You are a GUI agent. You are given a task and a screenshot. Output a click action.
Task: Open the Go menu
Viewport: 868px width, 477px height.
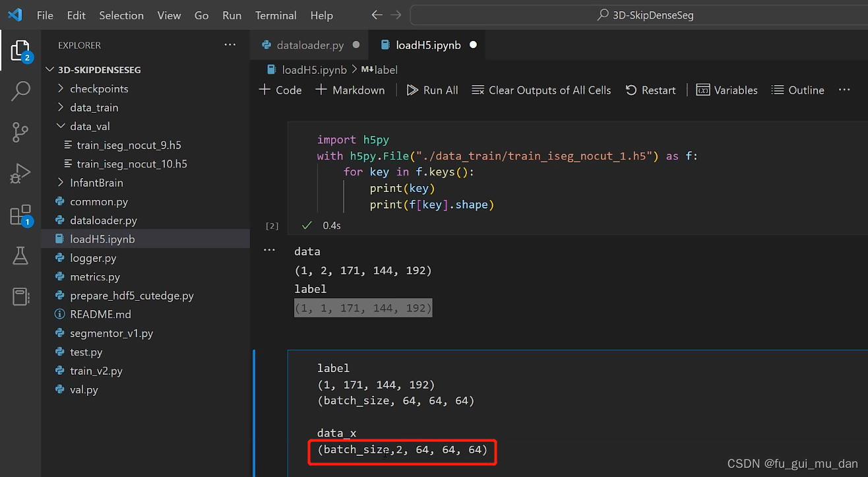tap(202, 15)
